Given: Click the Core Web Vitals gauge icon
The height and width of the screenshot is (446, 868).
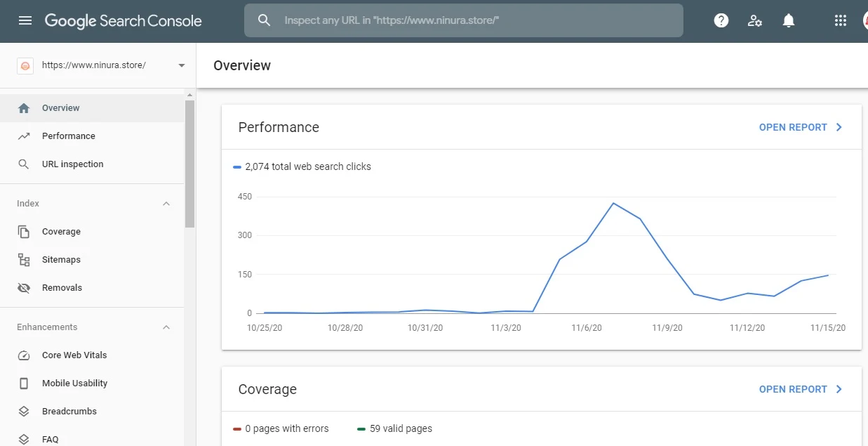Looking at the screenshot, I should point(24,355).
